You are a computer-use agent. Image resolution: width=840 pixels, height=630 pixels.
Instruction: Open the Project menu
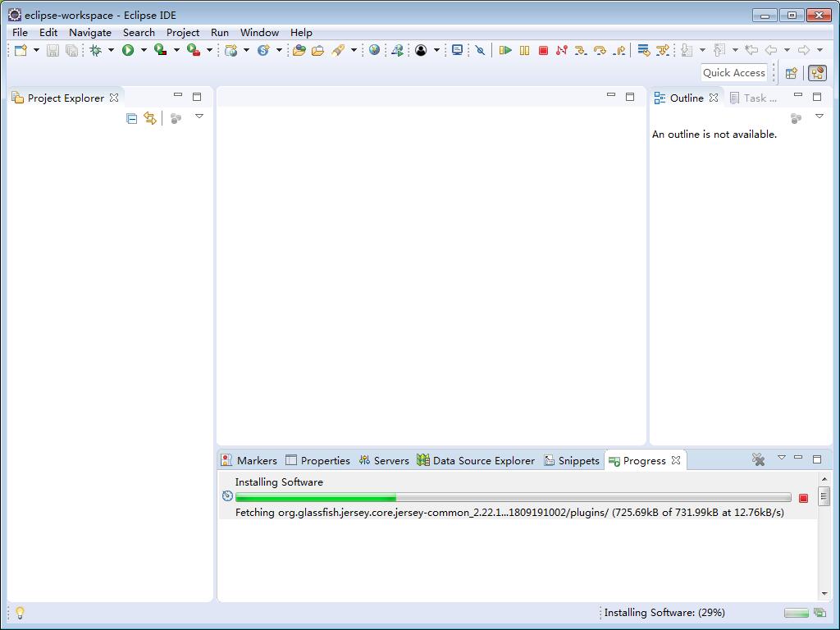click(183, 33)
